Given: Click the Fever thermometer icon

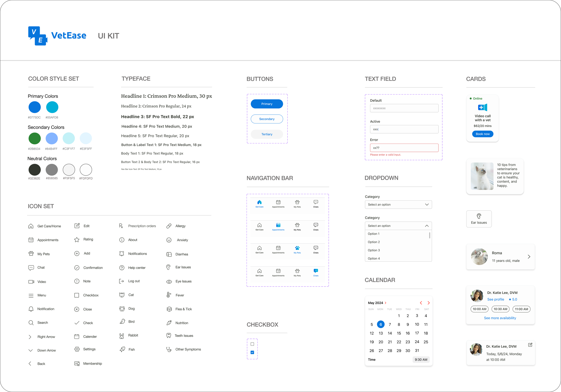Looking at the screenshot, I should click(168, 295).
